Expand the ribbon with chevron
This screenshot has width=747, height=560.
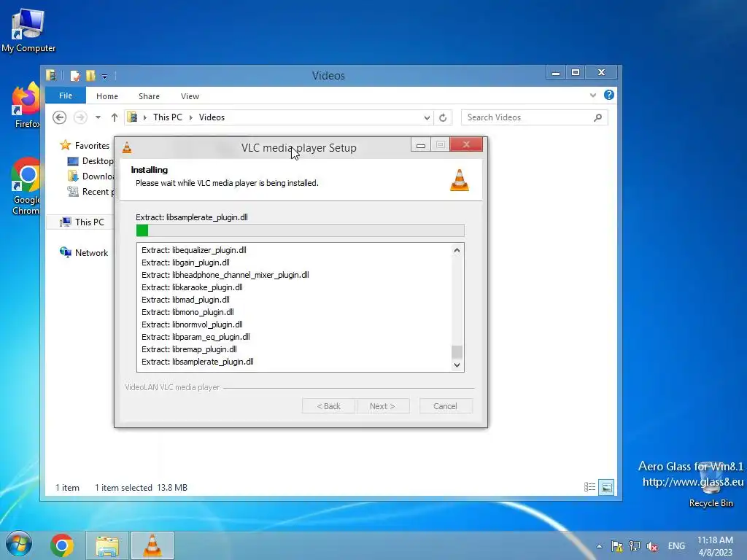coord(592,96)
